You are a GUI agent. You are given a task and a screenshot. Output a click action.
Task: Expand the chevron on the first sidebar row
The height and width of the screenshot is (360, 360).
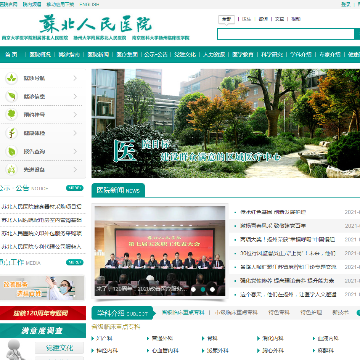pyautogui.click(x=75, y=78)
